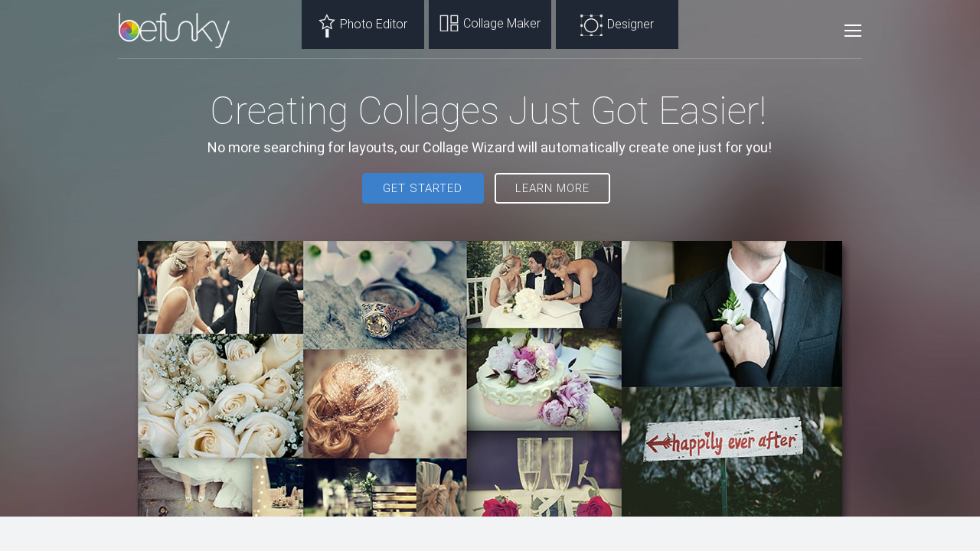Screen dimensions: 980x551
Task: Click the Designer circle icon
Action: coord(591,25)
